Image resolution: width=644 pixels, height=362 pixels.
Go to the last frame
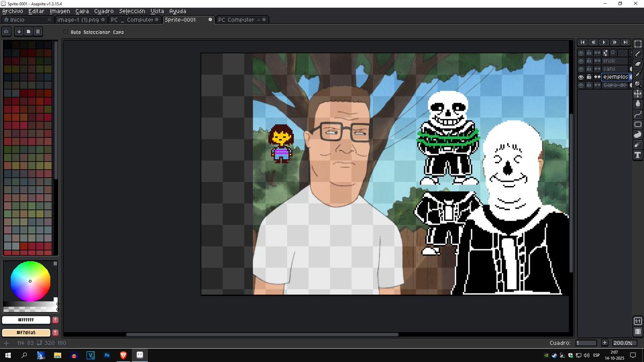tap(626, 42)
